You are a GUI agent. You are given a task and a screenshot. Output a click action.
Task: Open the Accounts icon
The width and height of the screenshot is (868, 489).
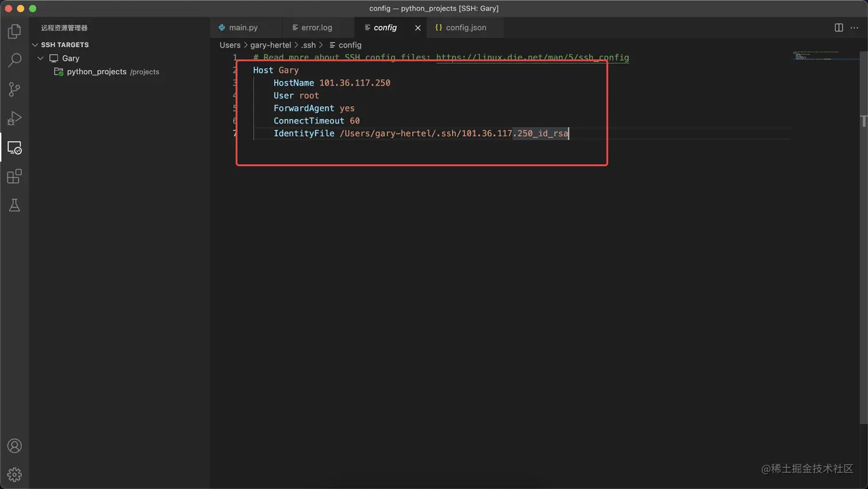[x=14, y=446]
